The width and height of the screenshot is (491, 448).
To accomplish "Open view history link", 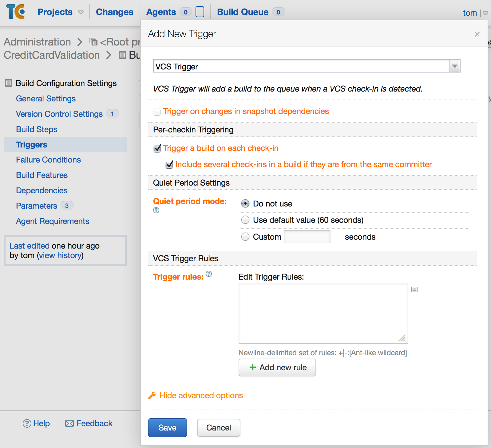I will click(x=61, y=255).
